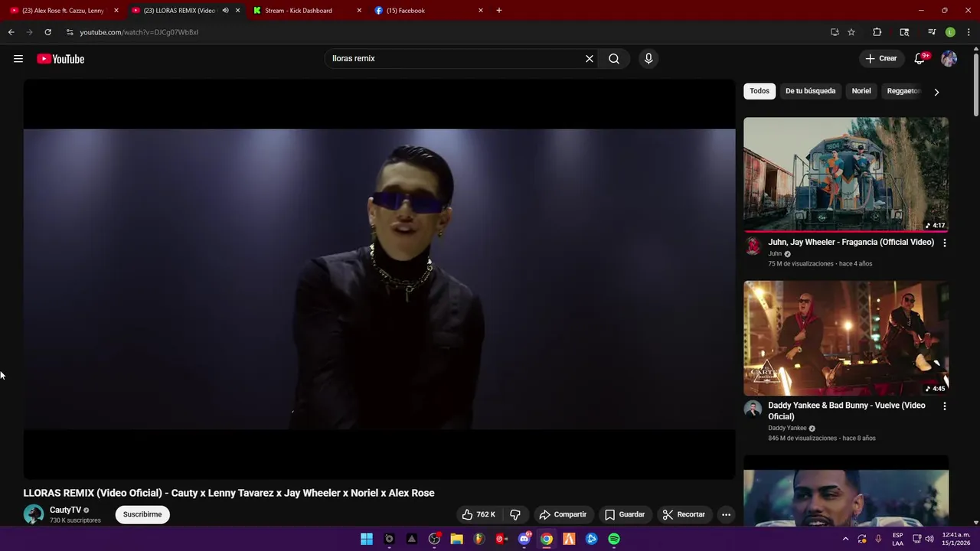The width and height of the screenshot is (980, 551).
Task: Close the Kick Dashboard tab
Action: [x=359, y=11]
